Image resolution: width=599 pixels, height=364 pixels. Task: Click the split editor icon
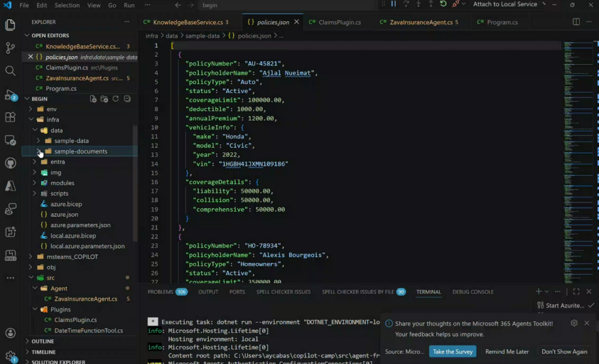point(576,22)
